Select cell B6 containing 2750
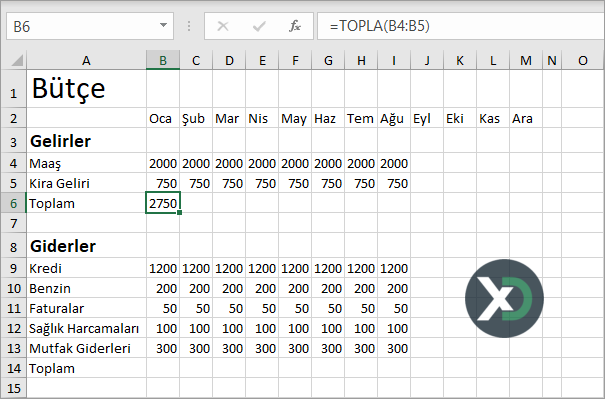This screenshot has width=605, height=399. 163,203
